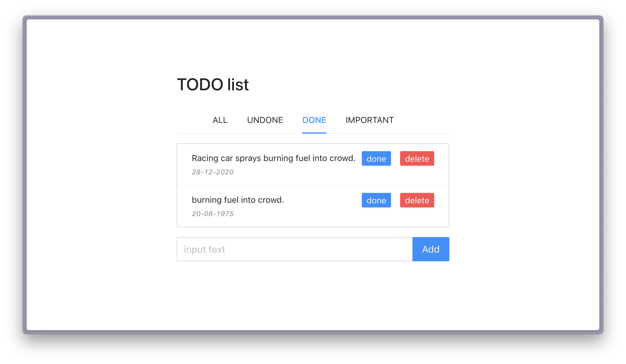
Task: Click the delete button for burning fuel task
Action: (x=417, y=200)
